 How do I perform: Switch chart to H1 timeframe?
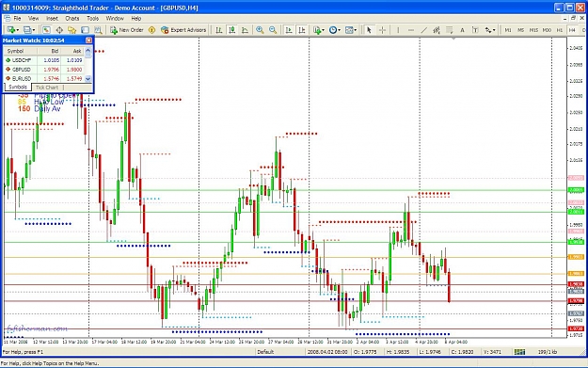560,30
